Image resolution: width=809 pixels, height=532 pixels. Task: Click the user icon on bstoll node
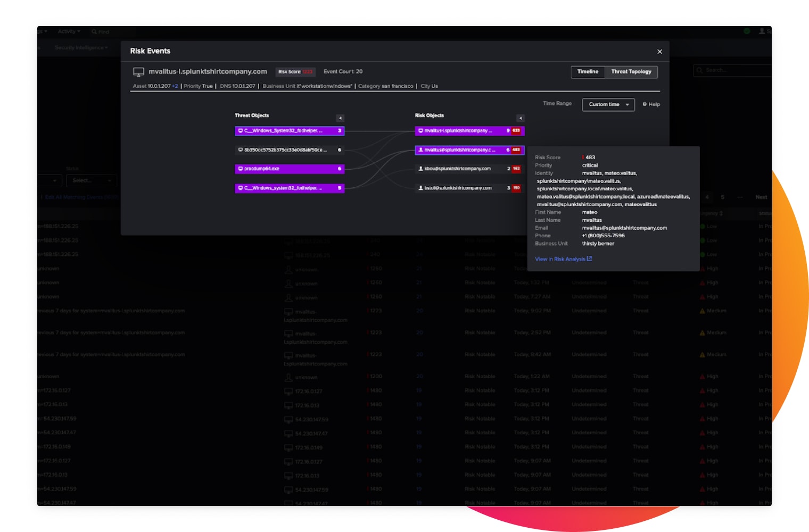tap(420, 188)
